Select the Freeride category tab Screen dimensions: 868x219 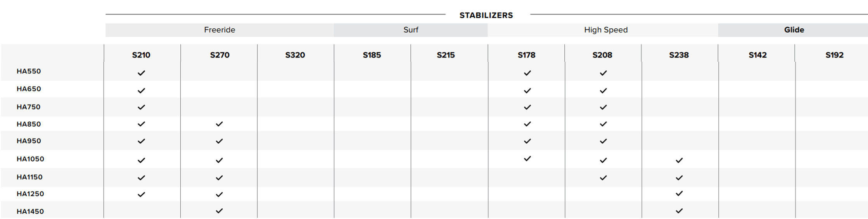(x=220, y=30)
